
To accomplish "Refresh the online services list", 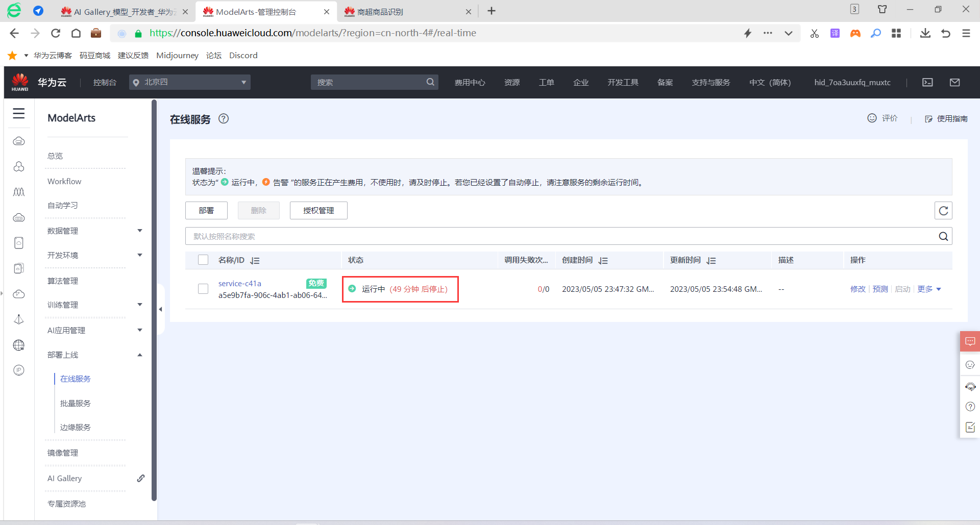I will point(943,211).
